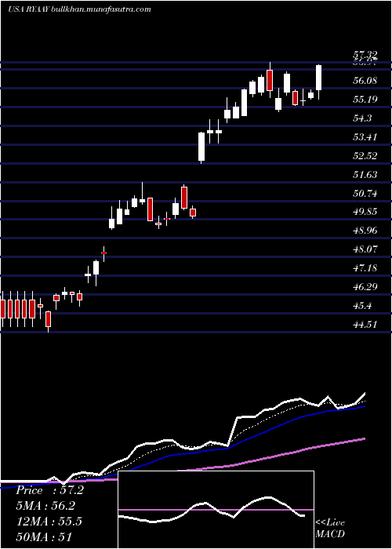The image size is (392, 549).
Task: Click the <<Live MACD label
Action: [330, 529]
